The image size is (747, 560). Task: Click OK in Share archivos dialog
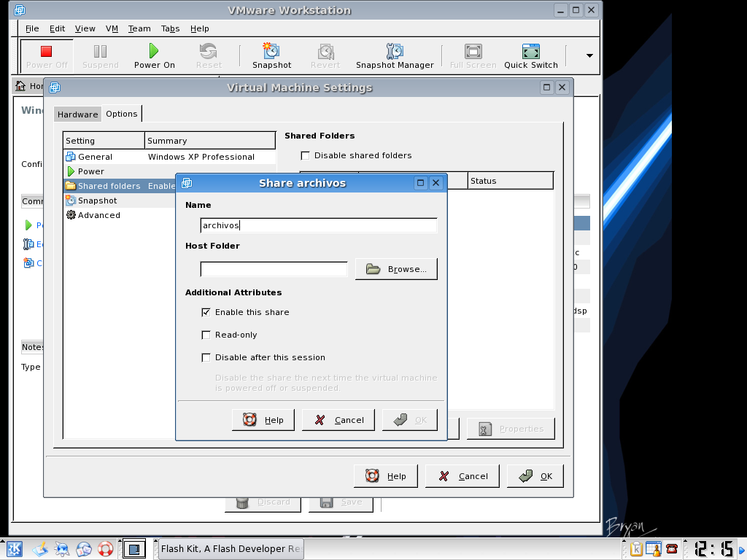[410, 420]
